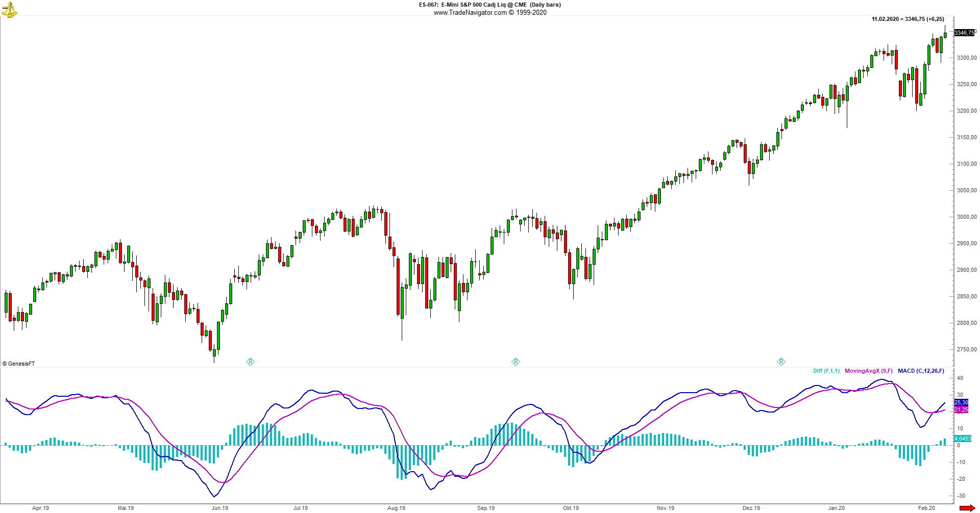The width and height of the screenshot is (980, 513).
Task: Select the R rollover marker closest to Sep.19
Action: [x=516, y=362]
